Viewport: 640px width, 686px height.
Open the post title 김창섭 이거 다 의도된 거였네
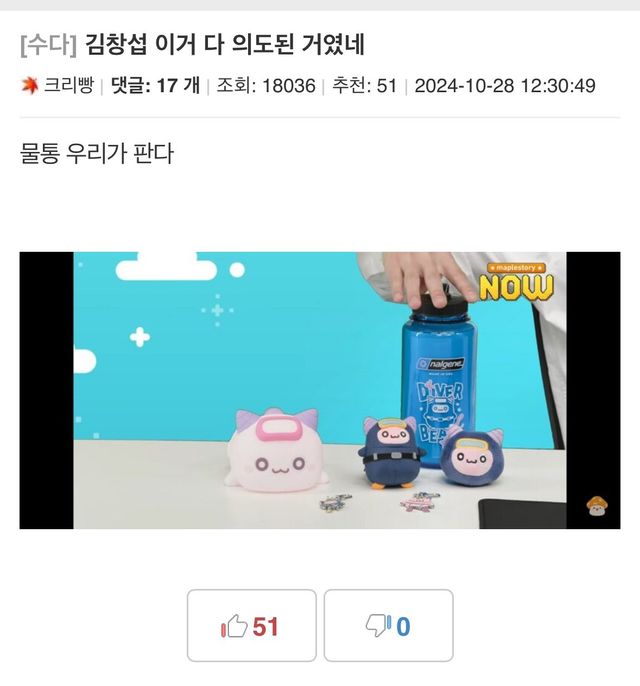(224, 45)
